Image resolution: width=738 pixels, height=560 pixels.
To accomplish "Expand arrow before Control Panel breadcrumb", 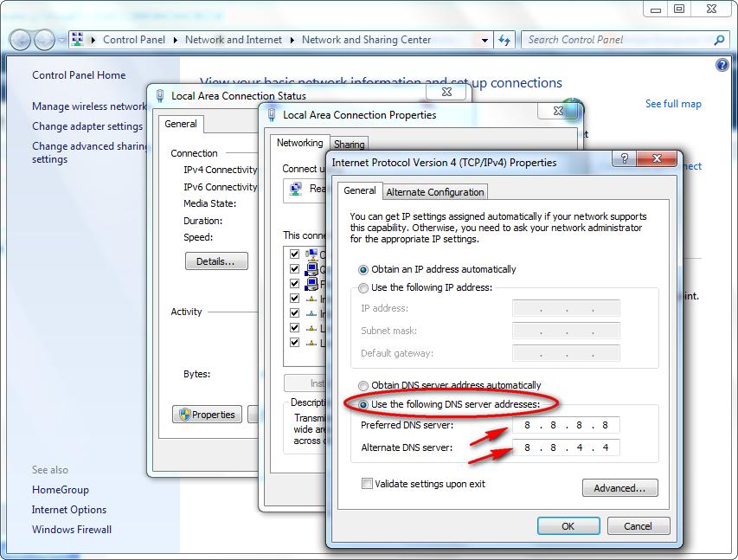I will click(x=93, y=40).
